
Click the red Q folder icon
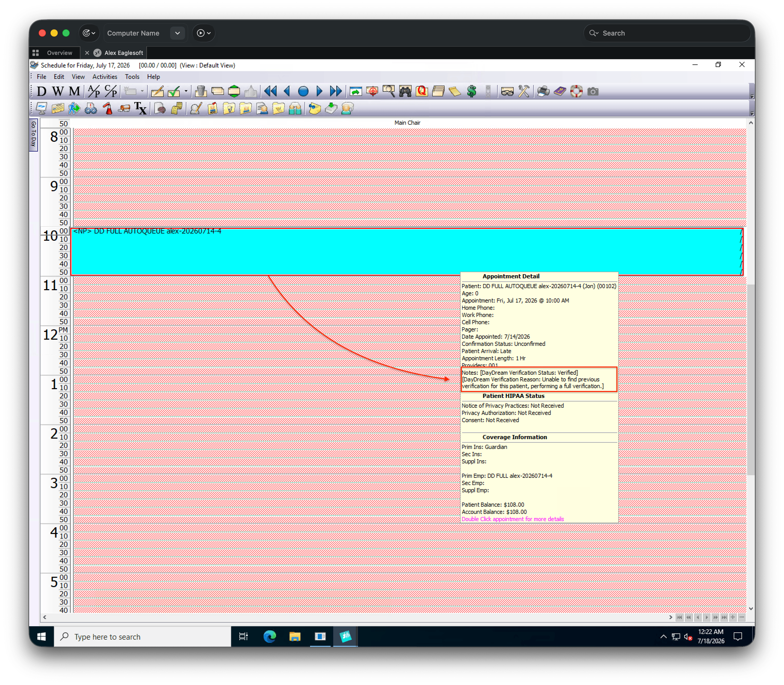point(422,92)
